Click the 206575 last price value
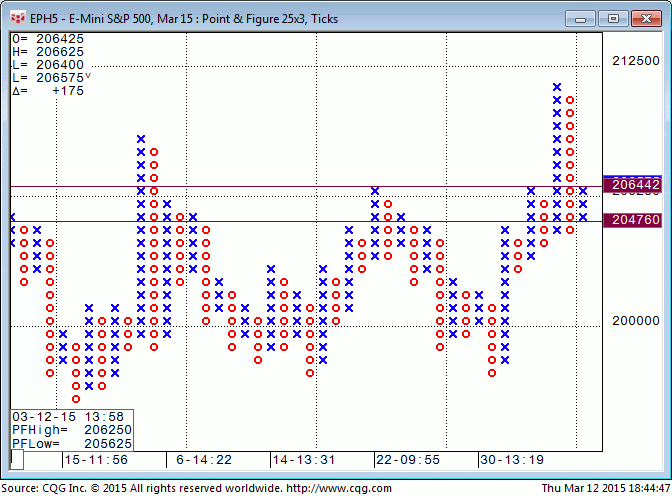Screen dimensions: 672x496 (60, 78)
